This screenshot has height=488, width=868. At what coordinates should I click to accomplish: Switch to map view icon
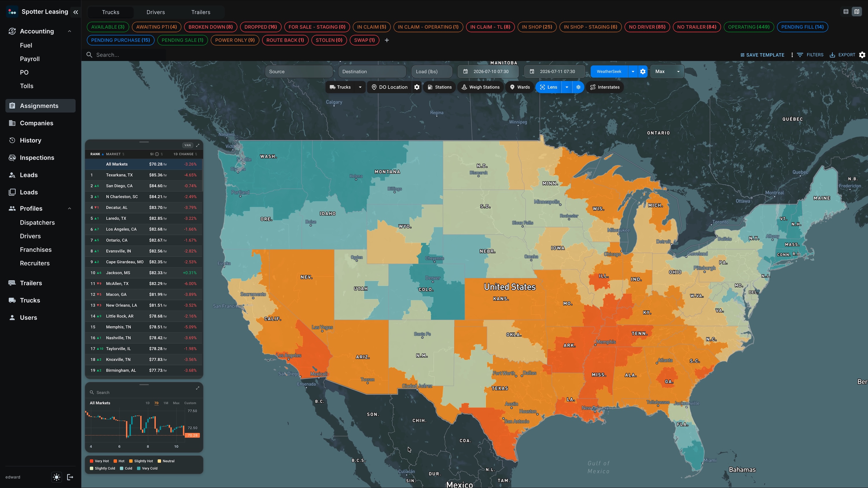856,12
